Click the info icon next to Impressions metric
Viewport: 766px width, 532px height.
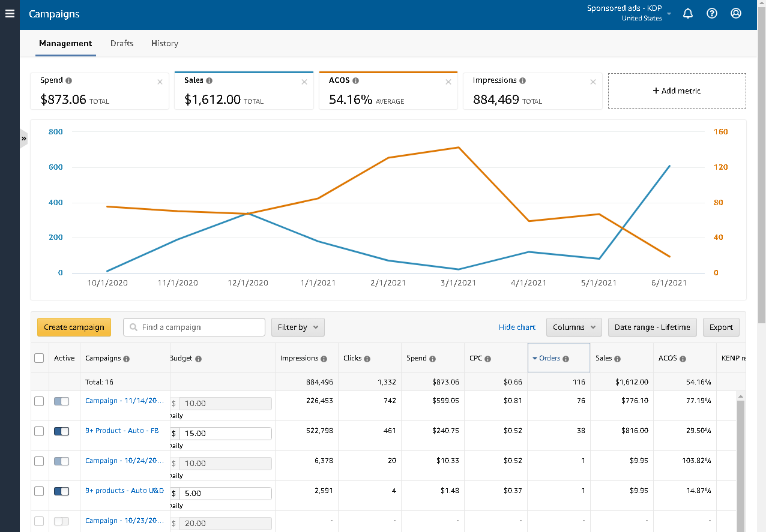[523, 80]
